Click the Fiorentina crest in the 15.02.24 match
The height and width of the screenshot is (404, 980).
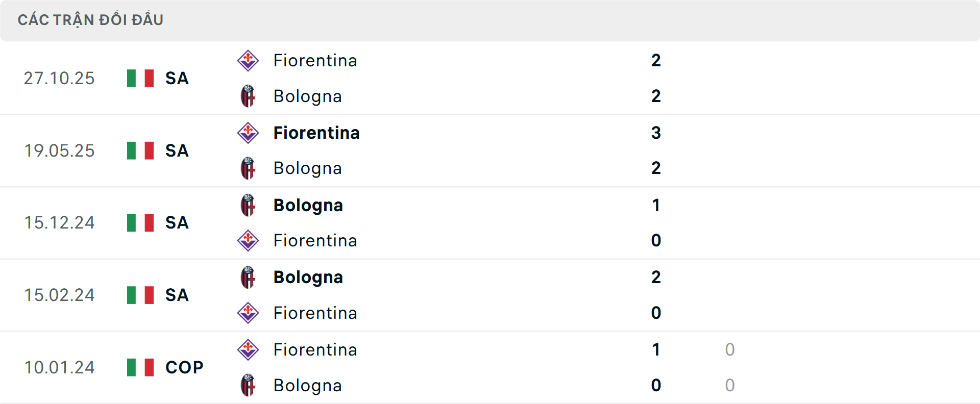click(249, 313)
